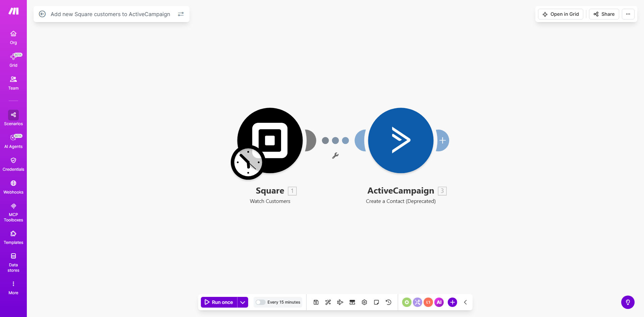The height and width of the screenshot is (317, 644).
Task: Open Scenarios in the sidebar
Action: click(x=13, y=118)
